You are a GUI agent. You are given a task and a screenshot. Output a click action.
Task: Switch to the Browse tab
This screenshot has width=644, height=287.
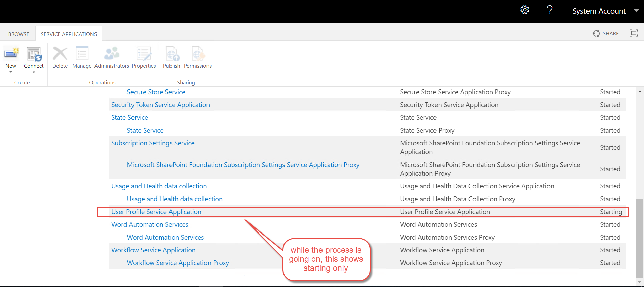pyautogui.click(x=19, y=34)
